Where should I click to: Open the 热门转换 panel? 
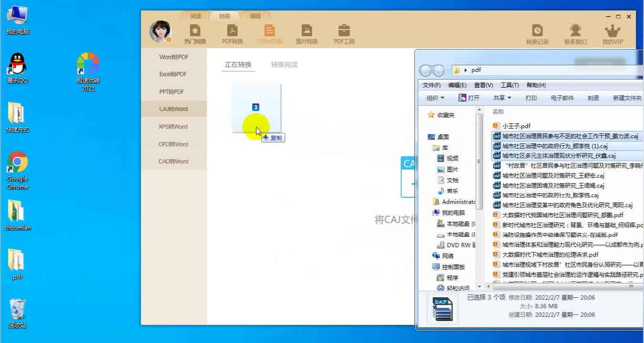(194, 33)
